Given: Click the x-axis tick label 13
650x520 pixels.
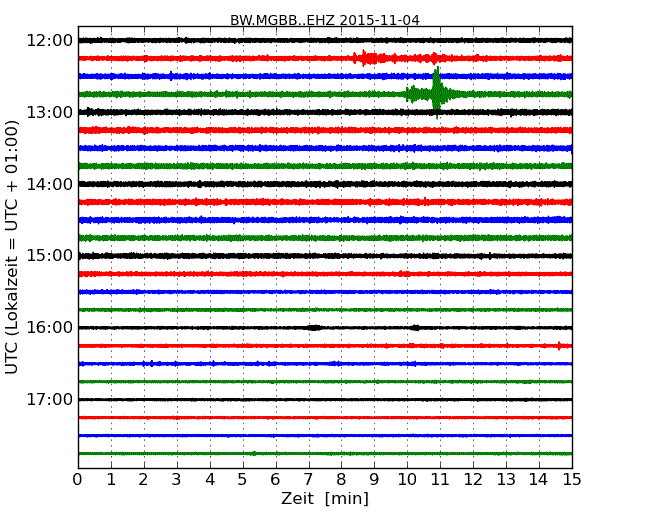Looking at the screenshot, I should tap(506, 480).
